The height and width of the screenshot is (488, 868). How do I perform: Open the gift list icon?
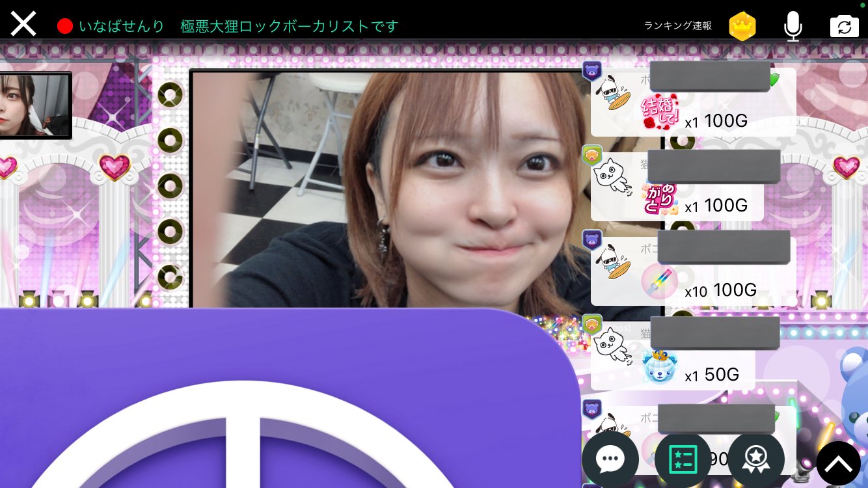coord(683,460)
